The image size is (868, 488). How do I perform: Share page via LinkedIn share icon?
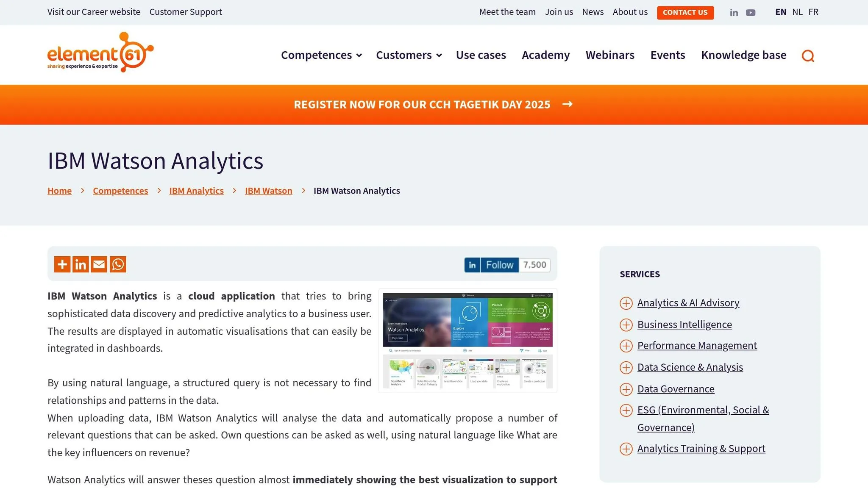click(81, 264)
